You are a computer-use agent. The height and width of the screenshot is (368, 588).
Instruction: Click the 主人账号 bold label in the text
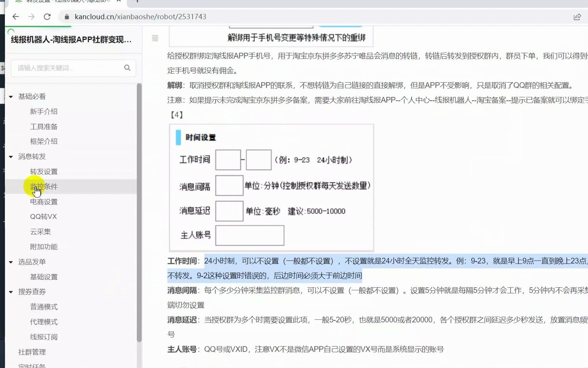(182, 349)
